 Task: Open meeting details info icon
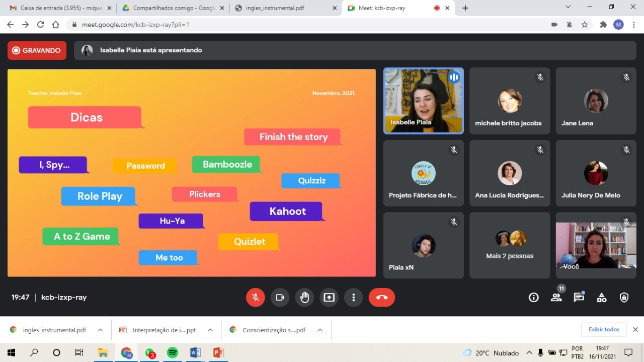(533, 298)
